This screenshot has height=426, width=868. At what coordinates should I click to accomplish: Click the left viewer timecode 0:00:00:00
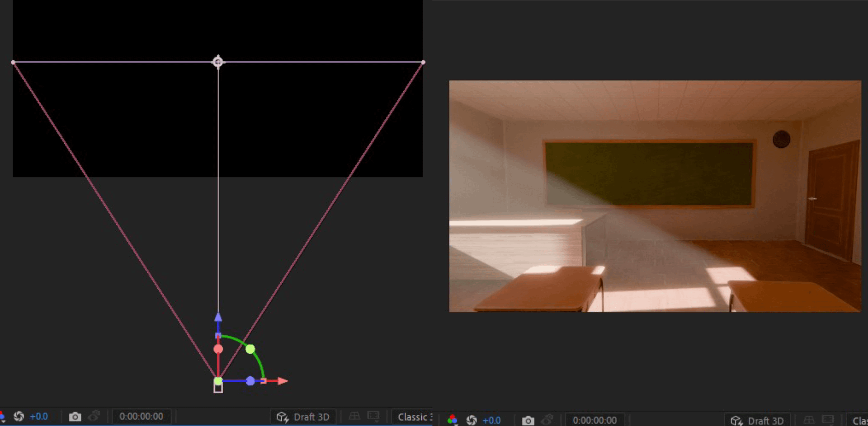pyautogui.click(x=141, y=417)
